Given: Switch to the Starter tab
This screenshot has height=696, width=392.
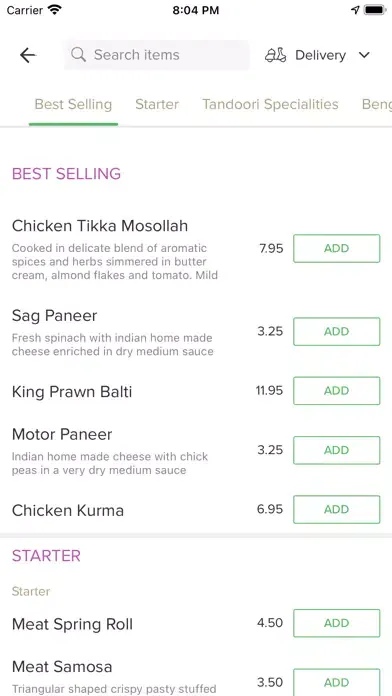Looking at the screenshot, I should (x=157, y=104).
